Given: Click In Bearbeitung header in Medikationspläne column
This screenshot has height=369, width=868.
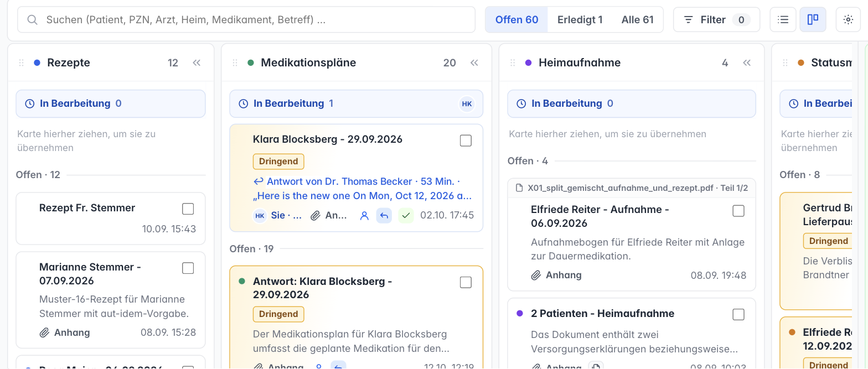Looking at the screenshot, I should [356, 103].
